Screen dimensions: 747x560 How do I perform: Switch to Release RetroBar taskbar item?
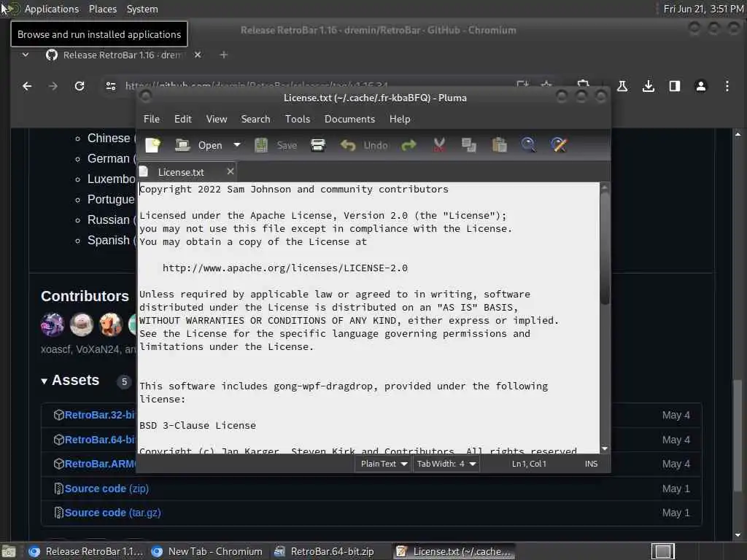coord(86,551)
